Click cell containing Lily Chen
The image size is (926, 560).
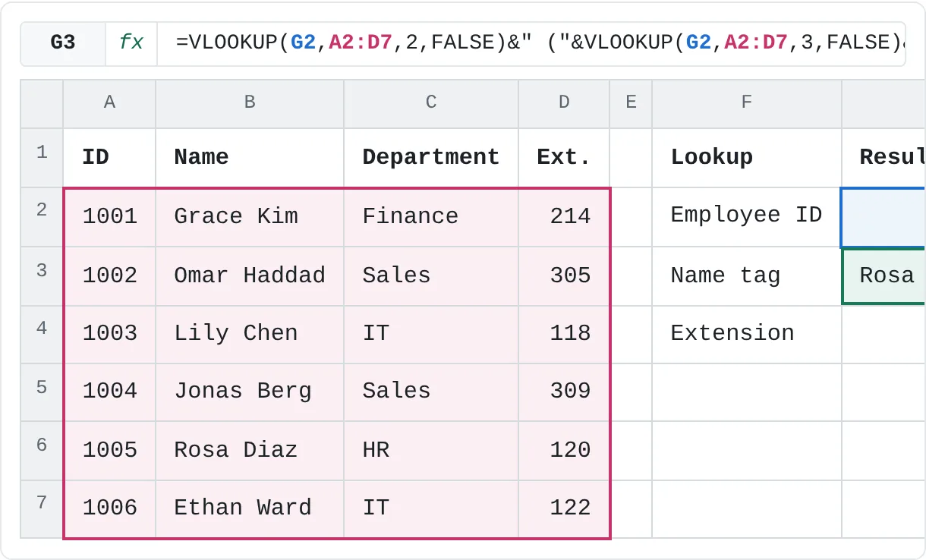(250, 335)
